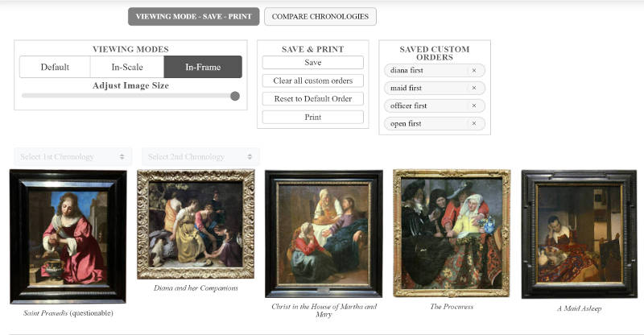The image size is (644, 335).
Task: Click the Save button
Action: coord(313,63)
